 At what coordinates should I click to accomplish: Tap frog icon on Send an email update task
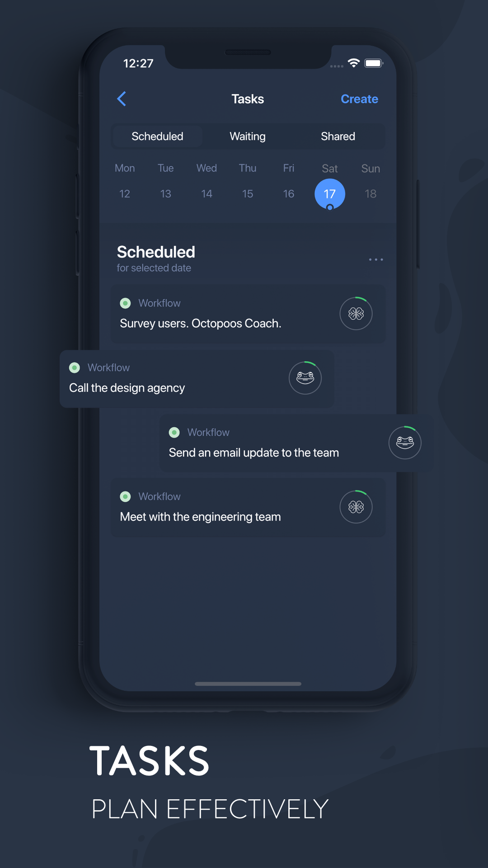[x=405, y=443]
